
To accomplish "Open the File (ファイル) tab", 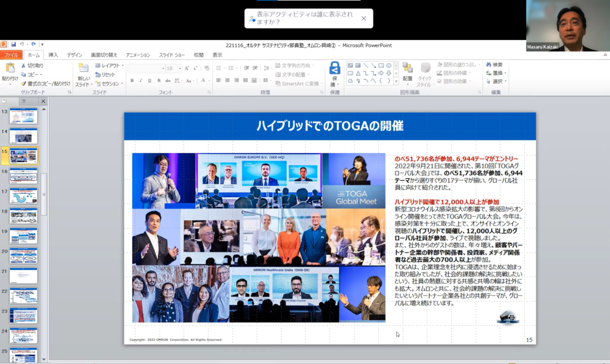I will 11,55.
